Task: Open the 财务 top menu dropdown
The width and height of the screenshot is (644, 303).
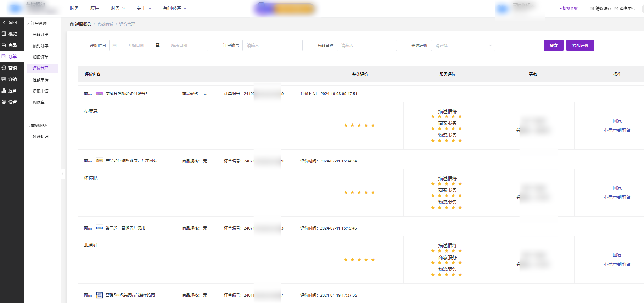Action: point(118,8)
